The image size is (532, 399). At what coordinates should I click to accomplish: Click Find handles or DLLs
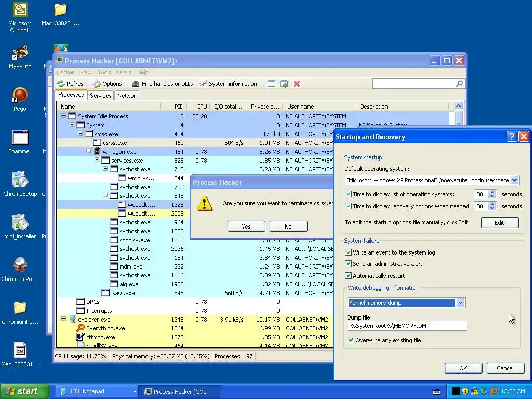tap(163, 84)
